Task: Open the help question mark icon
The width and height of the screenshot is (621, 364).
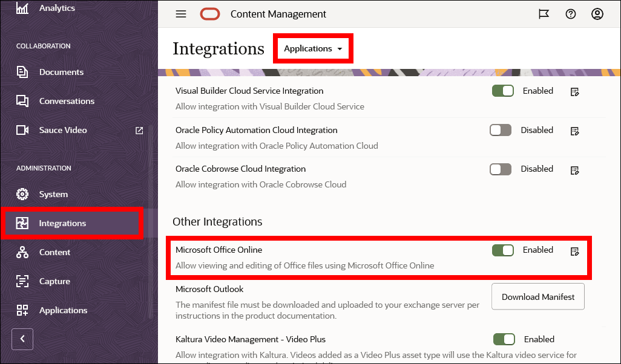Action: point(571,15)
